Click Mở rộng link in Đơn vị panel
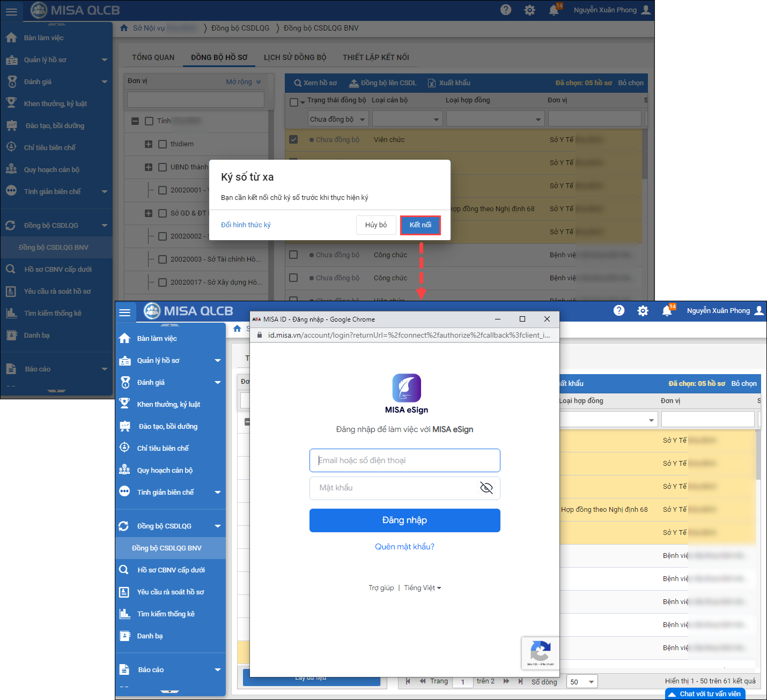 pos(244,82)
